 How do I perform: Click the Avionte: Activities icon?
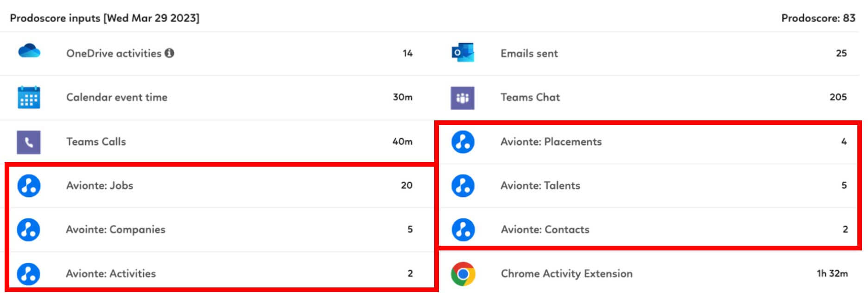[29, 274]
